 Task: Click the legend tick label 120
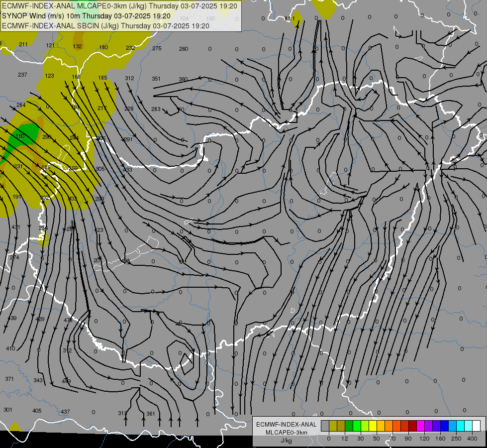pos(424,439)
